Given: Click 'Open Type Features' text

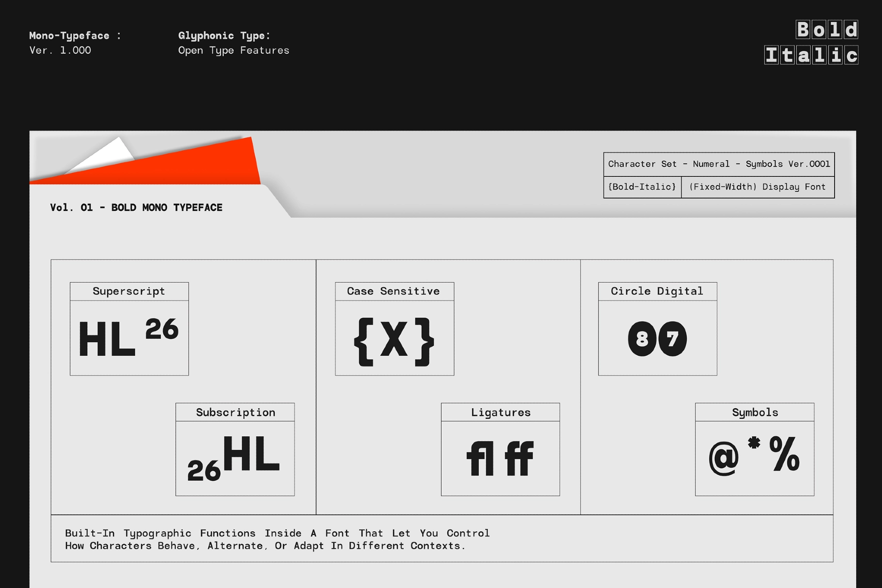Looking at the screenshot, I should pyautogui.click(x=234, y=50).
